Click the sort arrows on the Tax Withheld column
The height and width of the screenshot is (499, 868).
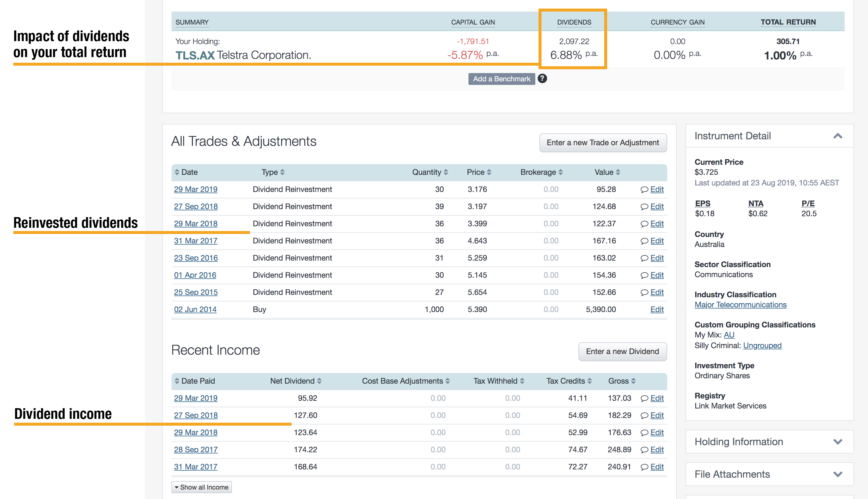pyautogui.click(x=522, y=381)
